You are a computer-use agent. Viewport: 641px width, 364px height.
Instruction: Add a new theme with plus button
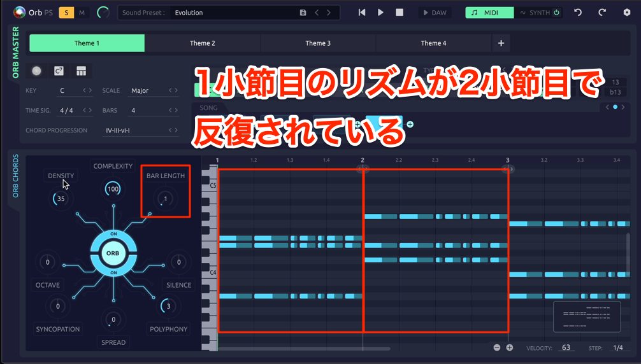[501, 43]
